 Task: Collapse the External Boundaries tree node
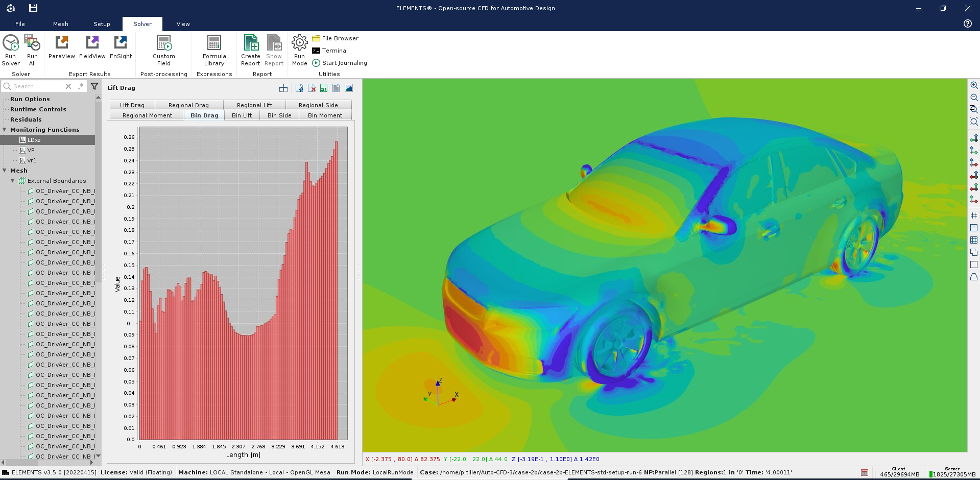(x=12, y=181)
